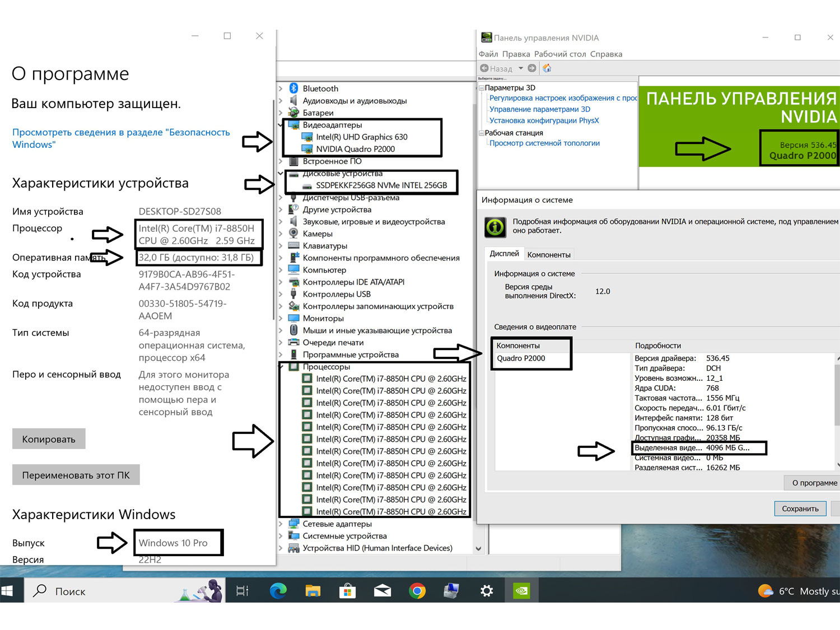Expand the Системные устройства node

(x=281, y=536)
